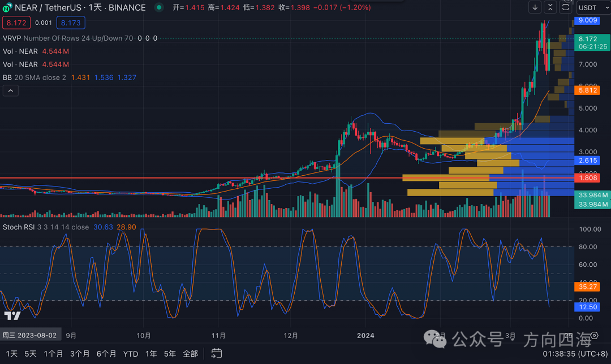Click the 周三 2023-08-02 date label
This screenshot has height=364, width=611.
(30, 335)
